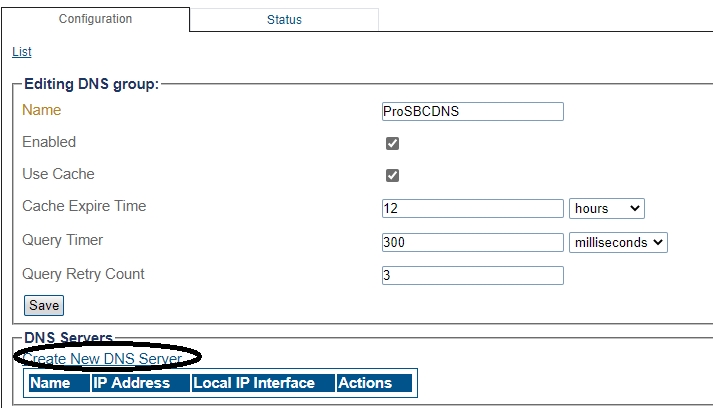
Task: Click the Query Timer label
Action: click(63, 240)
